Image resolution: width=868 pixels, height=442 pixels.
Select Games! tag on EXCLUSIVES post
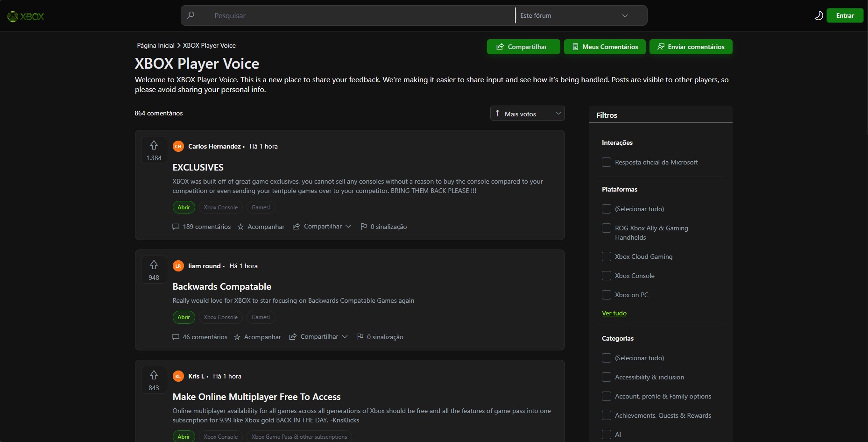point(261,207)
